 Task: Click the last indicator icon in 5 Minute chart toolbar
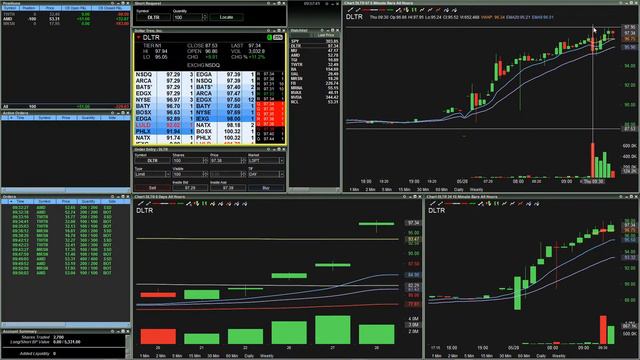coord(454,10)
